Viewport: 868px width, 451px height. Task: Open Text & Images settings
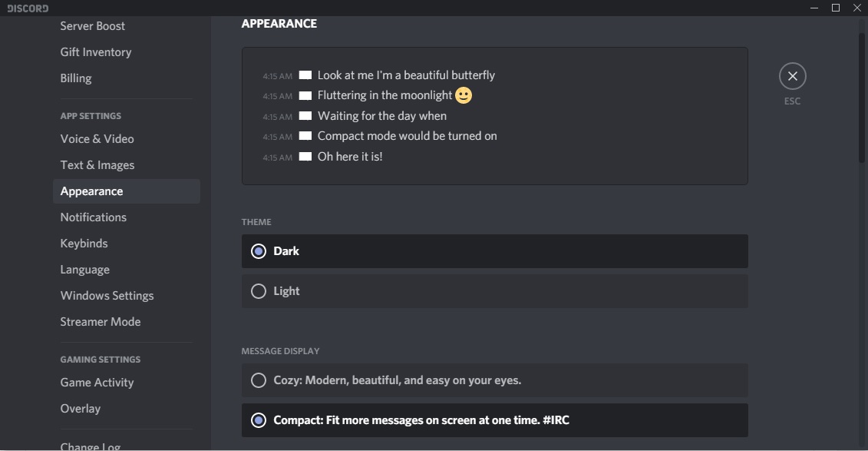pos(97,165)
